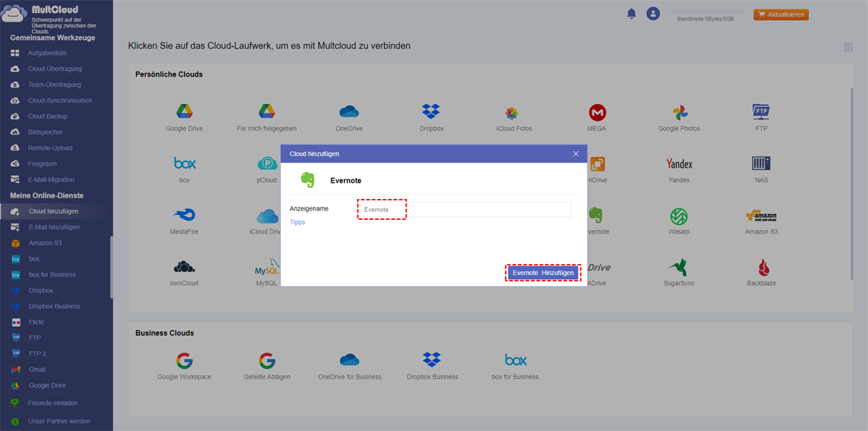
Task: Go to Cloud-Übertragung
Action: pos(55,69)
